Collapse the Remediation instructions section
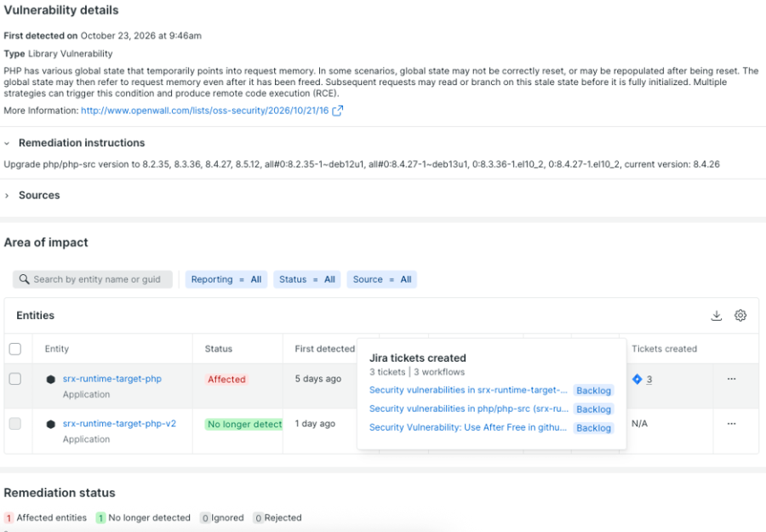Image resolution: width=766 pixels, height=532 pixels. click(x=7, y=143)
